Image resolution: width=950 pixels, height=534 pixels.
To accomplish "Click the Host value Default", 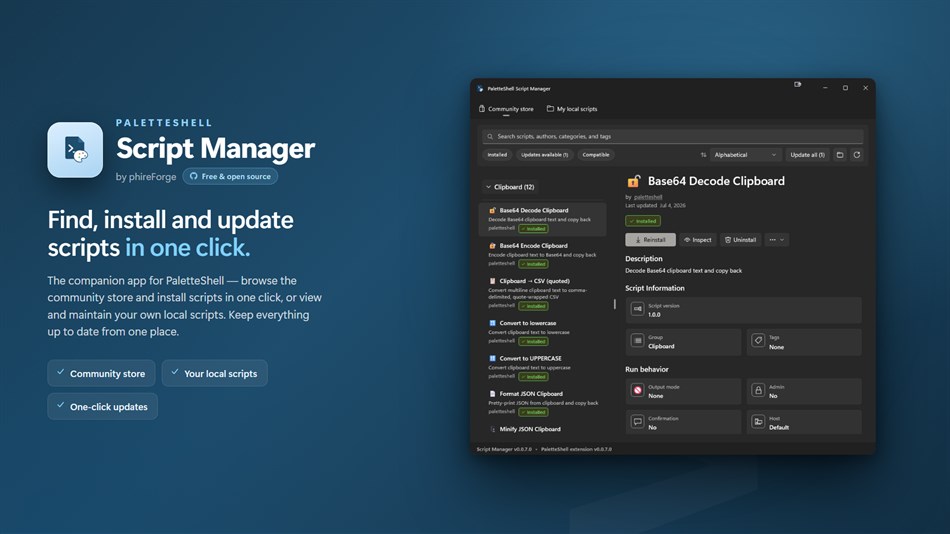I will (x=779, y=428).
